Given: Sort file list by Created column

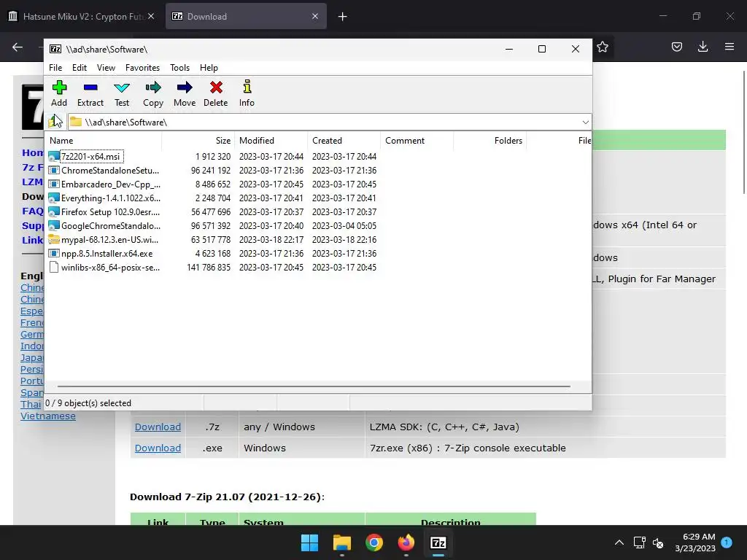Looking at the screenshot, I should click(344, 141).
